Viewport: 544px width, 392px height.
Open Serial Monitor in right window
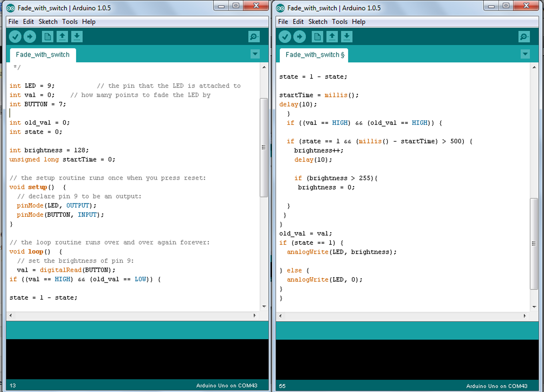click(x=524, y=37)
